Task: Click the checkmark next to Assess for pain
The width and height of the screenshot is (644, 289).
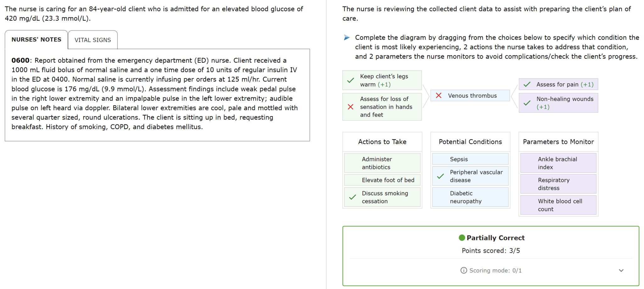Action: (x=526, y=84)
